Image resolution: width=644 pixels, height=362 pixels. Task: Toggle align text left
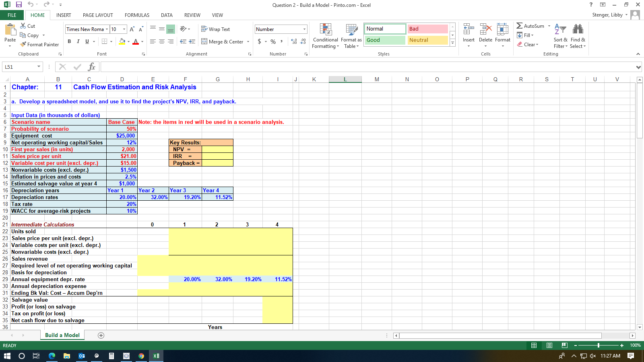point(153,41)
